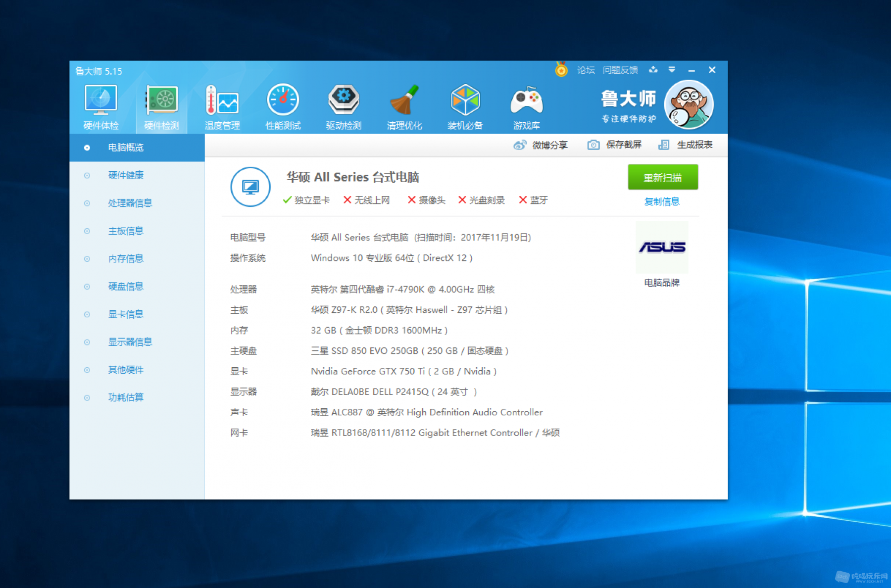891x588 pixels.
Task: Click the i7-4790K processor value text
Action: [402, 289]
